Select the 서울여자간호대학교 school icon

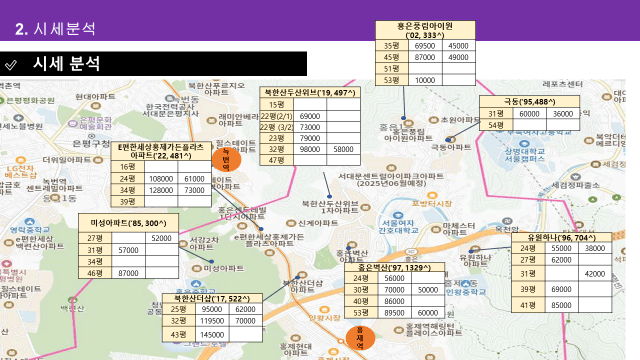398,215
